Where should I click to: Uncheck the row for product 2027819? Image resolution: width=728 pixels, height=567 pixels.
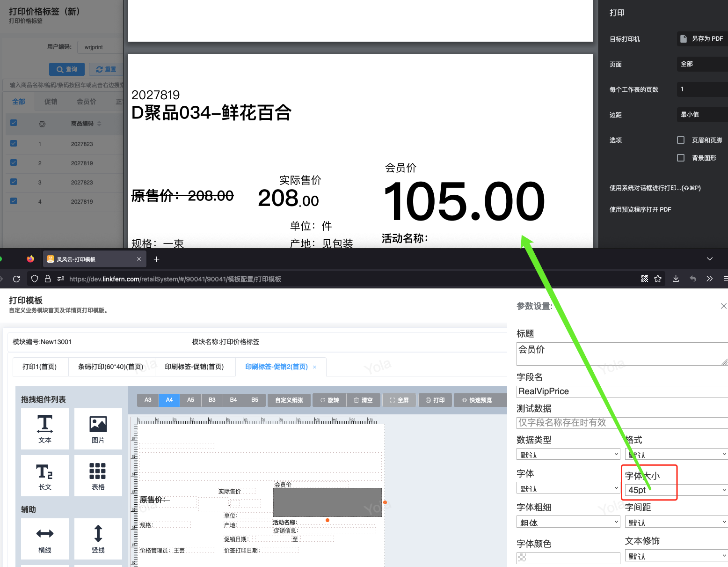point(14,162)
